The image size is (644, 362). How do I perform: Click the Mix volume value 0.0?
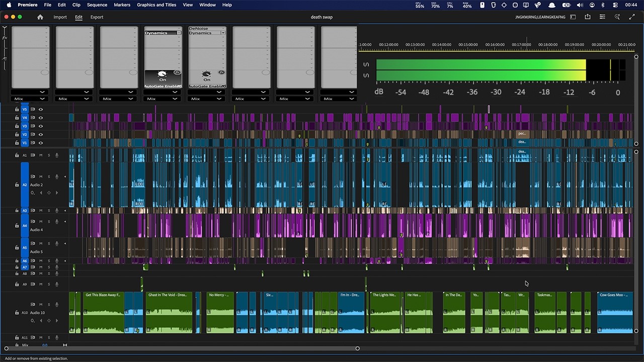(x=45, y=345)
